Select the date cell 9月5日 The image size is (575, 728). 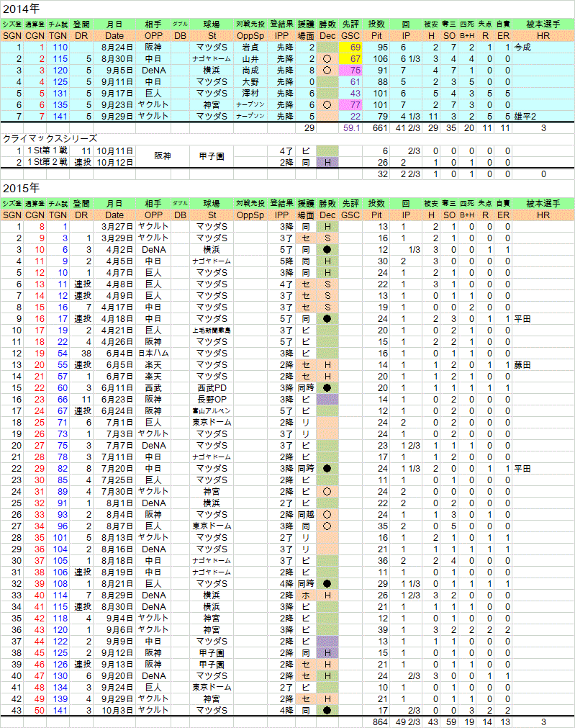(114, 71)
